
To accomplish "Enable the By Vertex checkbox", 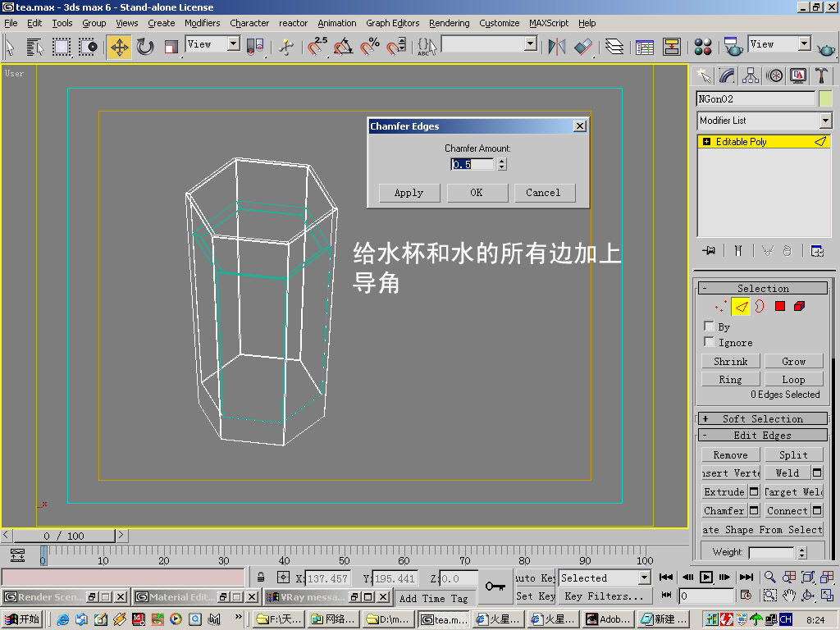I will [710, 326].
